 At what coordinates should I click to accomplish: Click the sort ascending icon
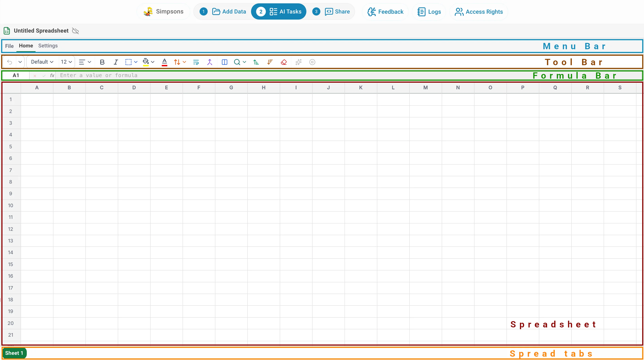[x=256, y=62]
